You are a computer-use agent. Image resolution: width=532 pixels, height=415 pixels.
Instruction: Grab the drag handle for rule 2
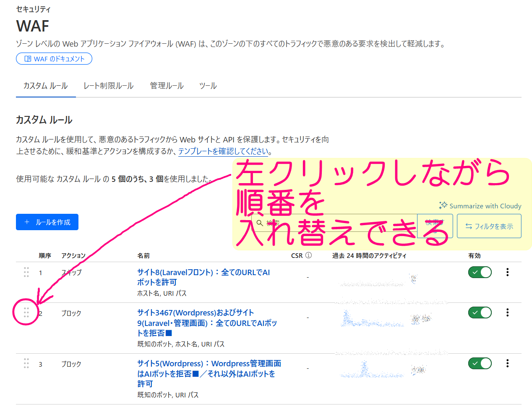click(26, 313)
